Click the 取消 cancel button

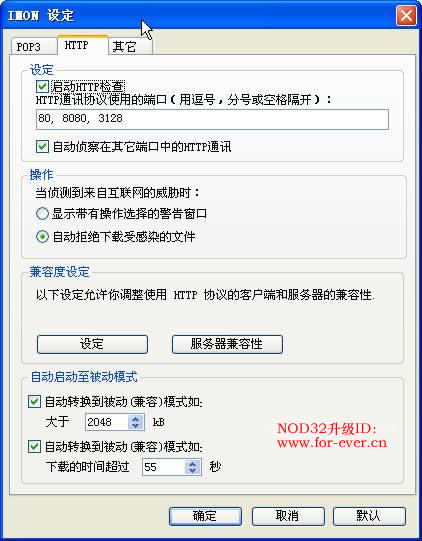click(x=288, y=516)
